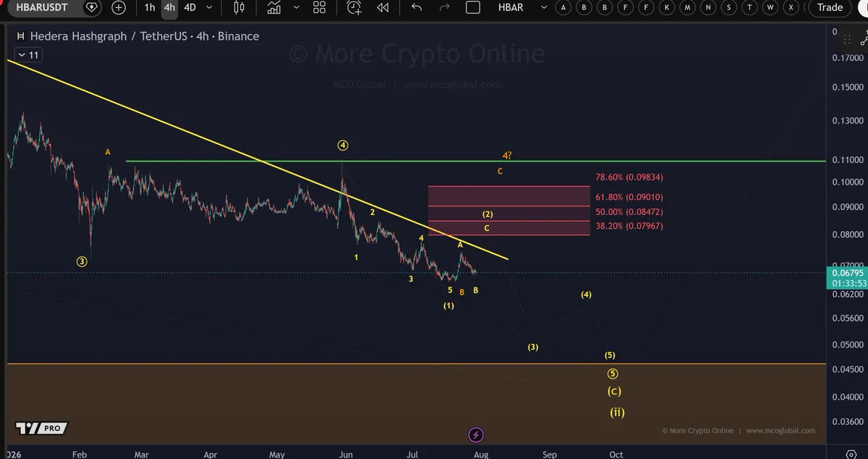Select the 61.80% (0.09010) Fibonacci label
868x459 pixels.
(x=629, y=197)
